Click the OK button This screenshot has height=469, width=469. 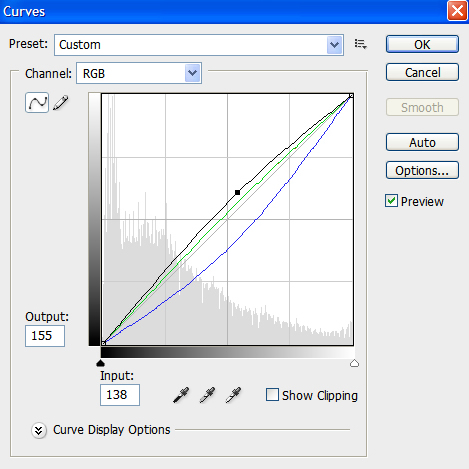[422, 44]
